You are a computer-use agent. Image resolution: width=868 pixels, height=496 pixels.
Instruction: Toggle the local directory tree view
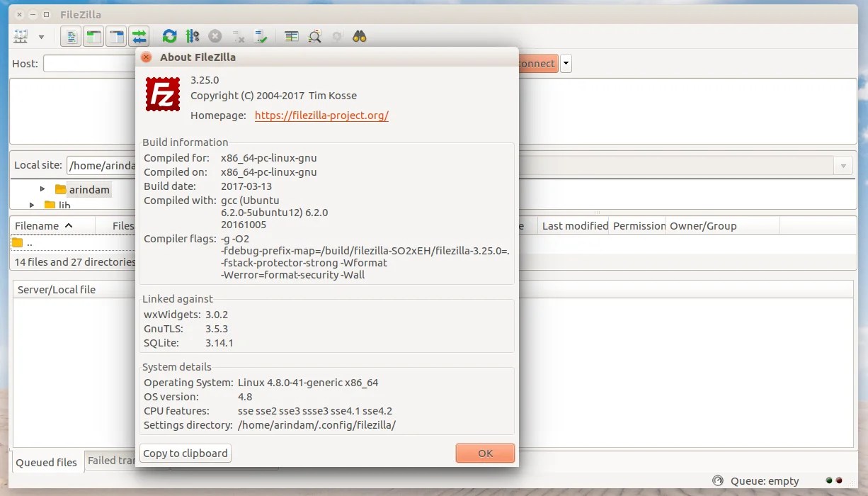point(93,36)
